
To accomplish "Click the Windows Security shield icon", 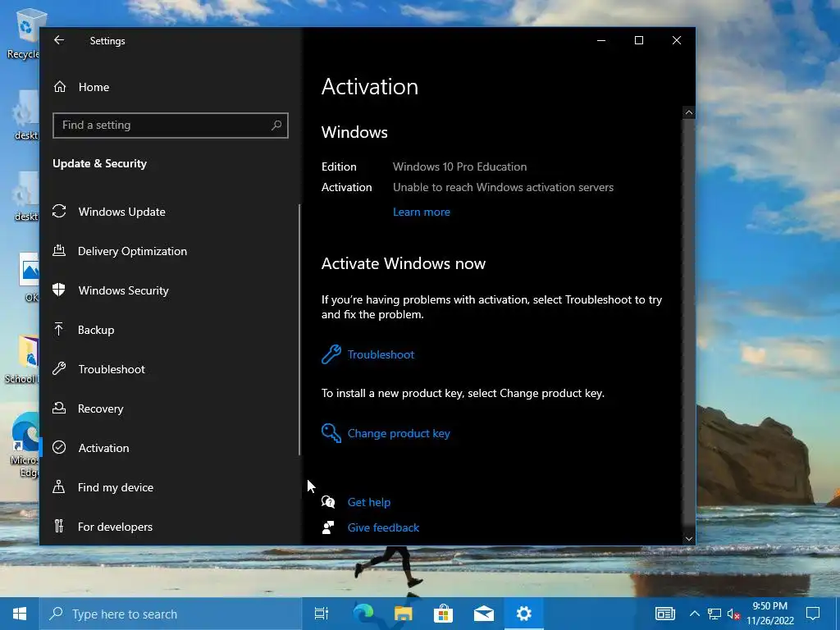I will pyautogui.click(x=59, y=290).
